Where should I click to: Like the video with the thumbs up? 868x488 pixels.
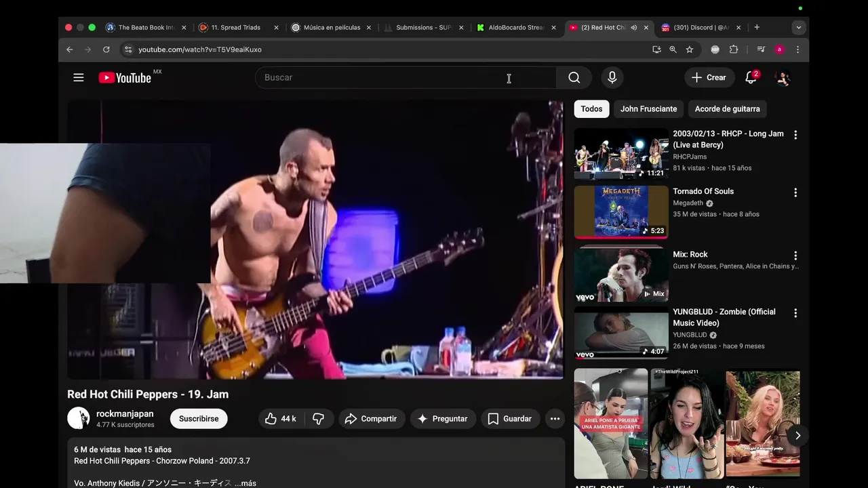point(281,419)
